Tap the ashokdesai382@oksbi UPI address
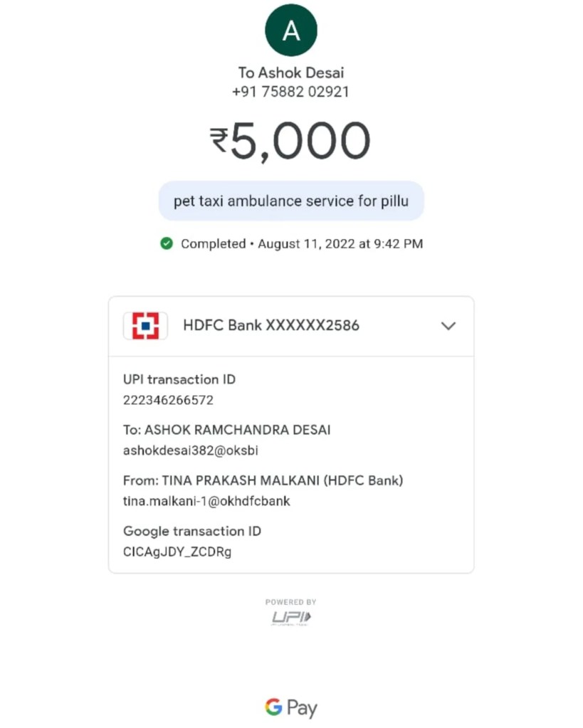 (x=186, y=450)
